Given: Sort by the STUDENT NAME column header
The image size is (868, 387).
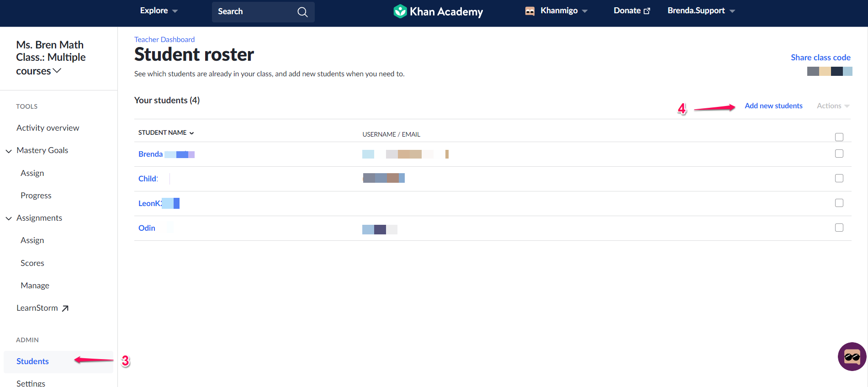Looking at the screenshot, I should (x=166, y=133).
